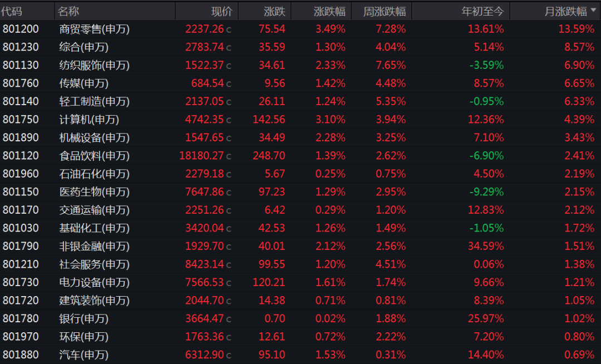The image size is (601, 364).
Task: Select the 石油石化(申万) row name
Action: [94, 174]
